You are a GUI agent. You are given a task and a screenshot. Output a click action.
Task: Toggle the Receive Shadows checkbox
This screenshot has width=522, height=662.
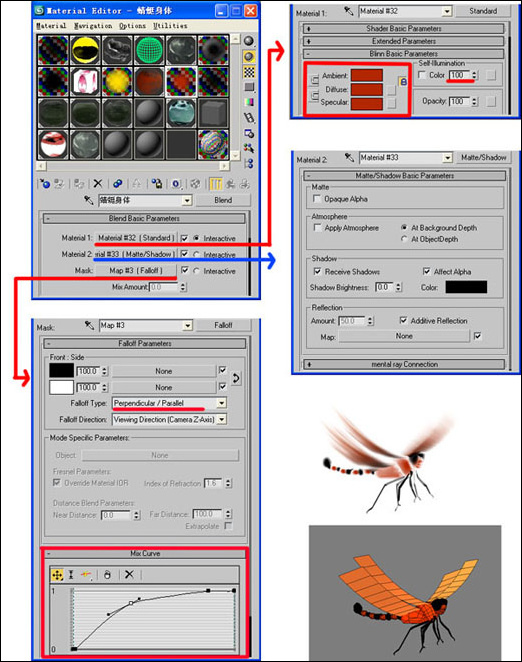(317, 271)
